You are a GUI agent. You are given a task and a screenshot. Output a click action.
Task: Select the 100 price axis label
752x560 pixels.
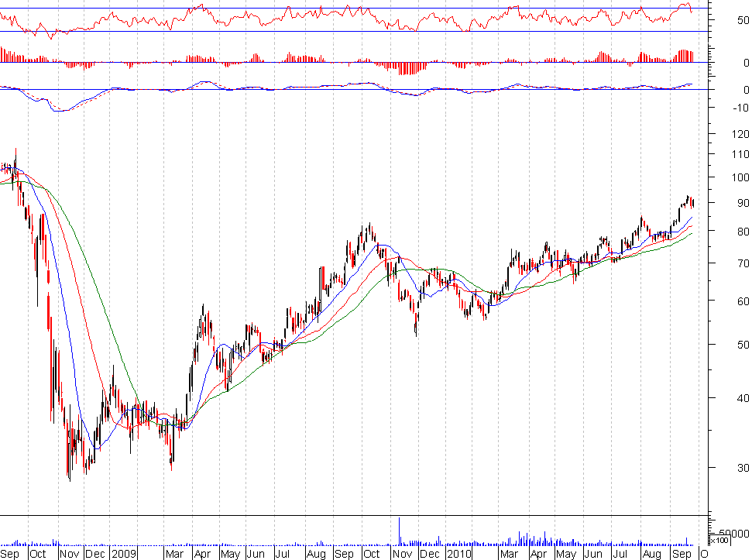tap(740, 177)
